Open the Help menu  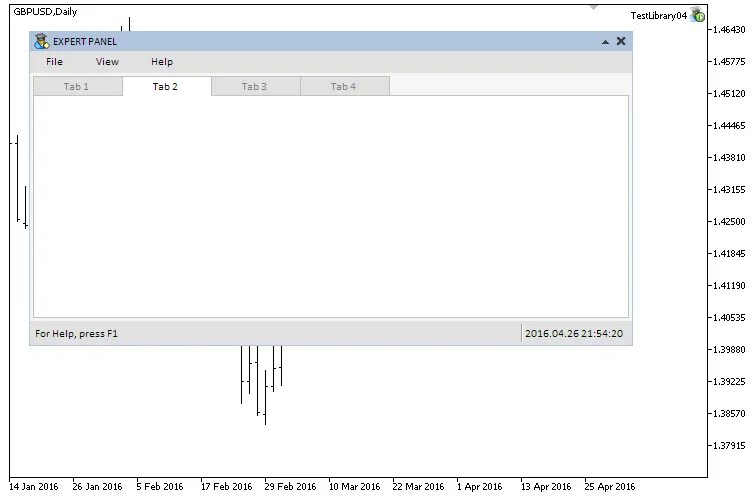pos(162,61)
